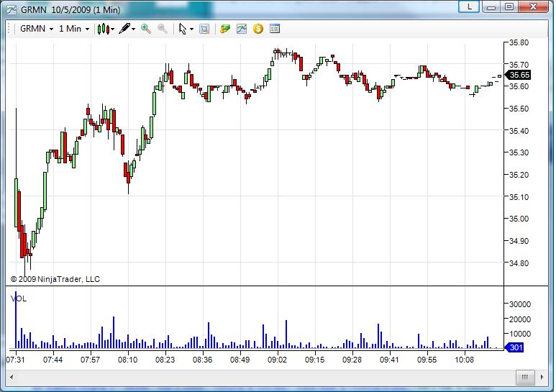Viewport: 556px width, 392px height.
Task: Click the horizontal scrollbar thumb
Action: click(x=525, y=377)
